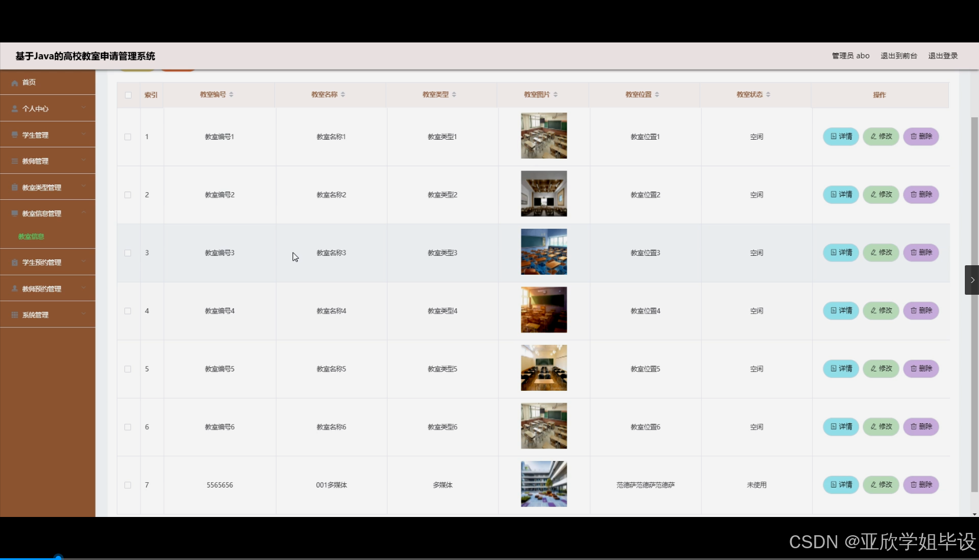Open classroom image thumbnail for 教室编号1

(x=544, y=136)
